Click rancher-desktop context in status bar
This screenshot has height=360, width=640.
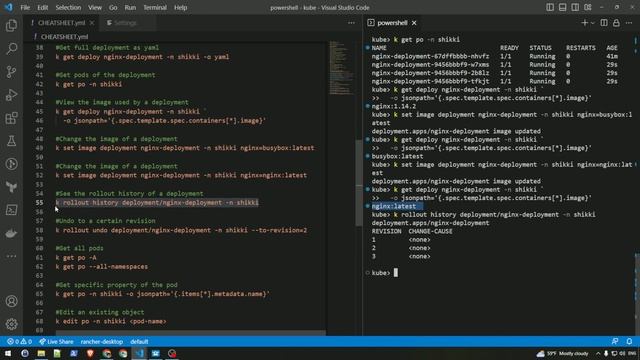tap(102, 342)
